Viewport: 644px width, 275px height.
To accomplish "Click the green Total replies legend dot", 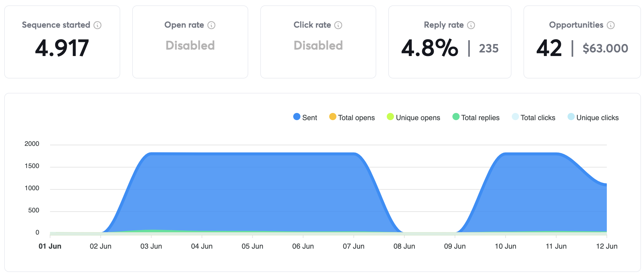I will 456,117.
